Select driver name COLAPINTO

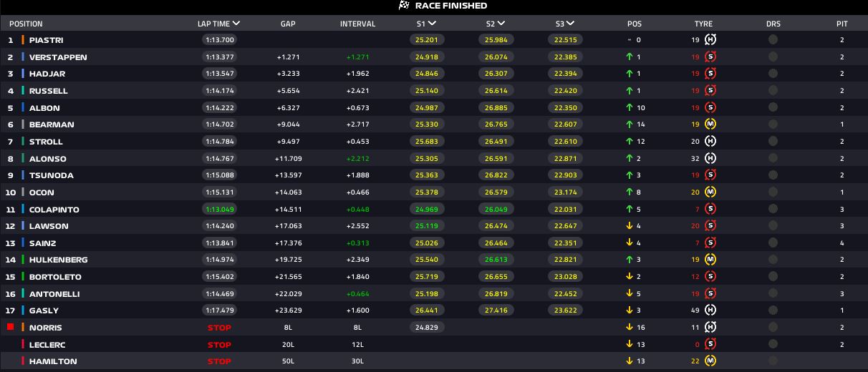pyautogui.click(x=54, y=210)
